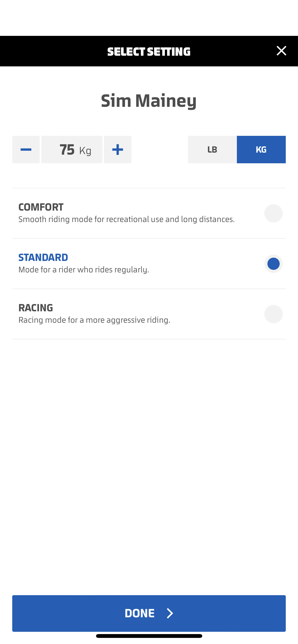Select the Comfort radio button

tap(273, 213)
